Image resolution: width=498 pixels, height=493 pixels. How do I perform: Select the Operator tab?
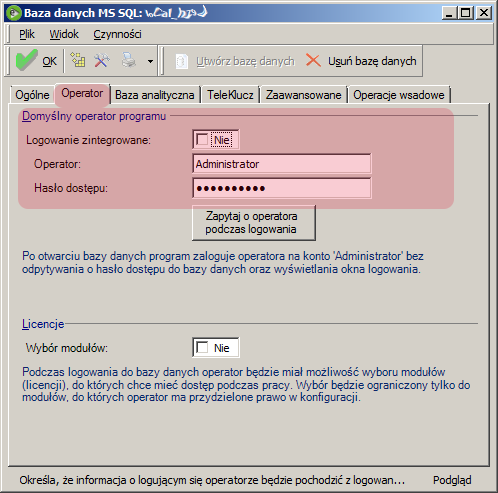coord(82,93)
